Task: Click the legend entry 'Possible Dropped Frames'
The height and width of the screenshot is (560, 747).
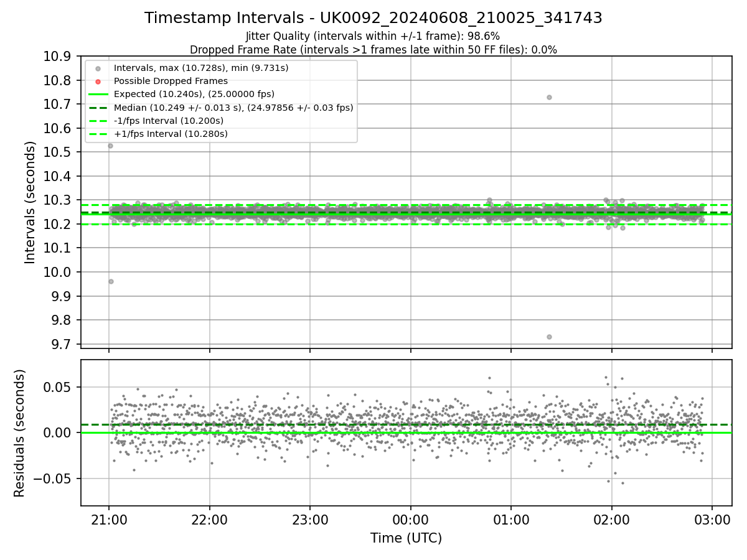Action: click(171, 81)
